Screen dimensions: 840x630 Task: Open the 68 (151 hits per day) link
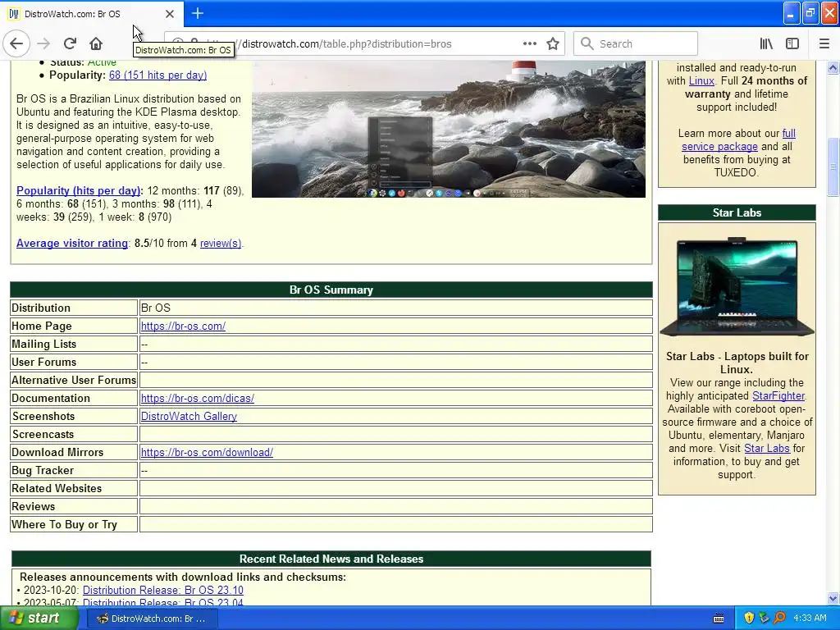pos(157,75)
